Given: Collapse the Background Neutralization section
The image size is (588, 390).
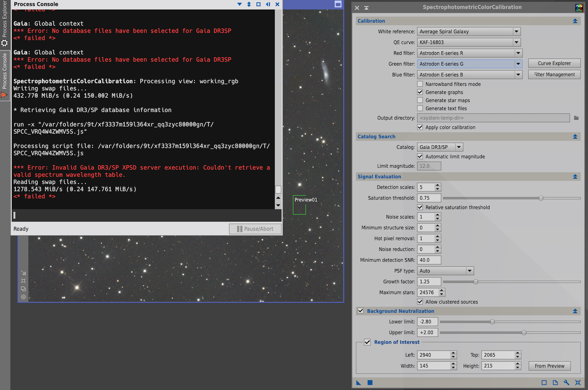Looking at the screenshot, I should tap(575, 311).
